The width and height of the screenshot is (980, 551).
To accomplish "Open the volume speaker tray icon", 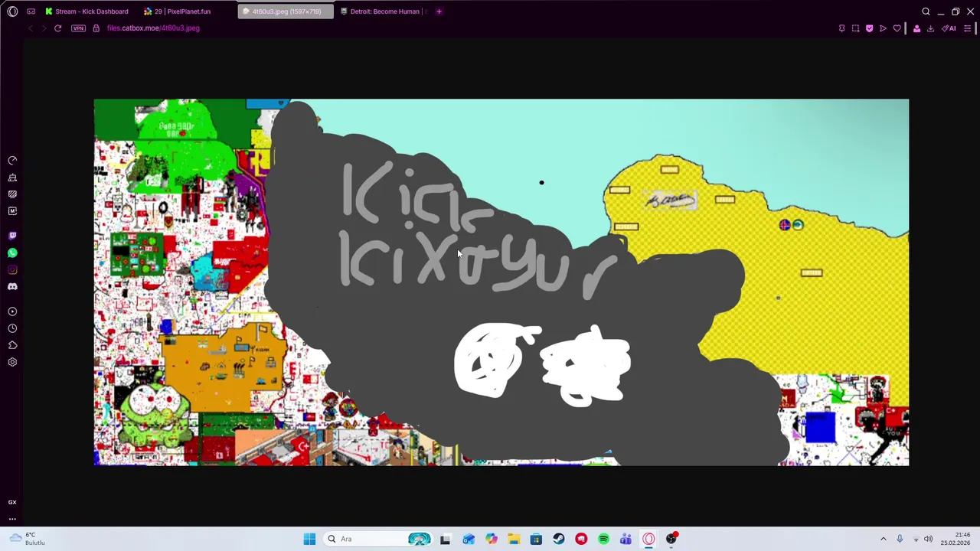I will [929, 539].
